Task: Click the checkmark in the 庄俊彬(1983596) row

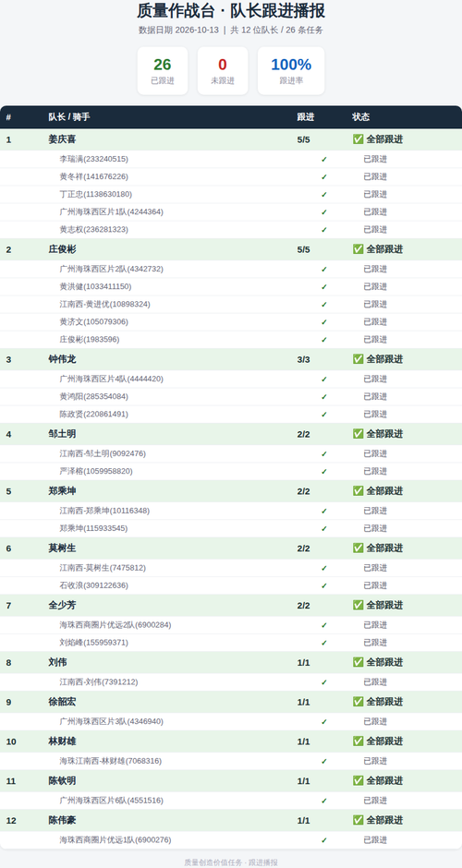Action: (324, 340)
